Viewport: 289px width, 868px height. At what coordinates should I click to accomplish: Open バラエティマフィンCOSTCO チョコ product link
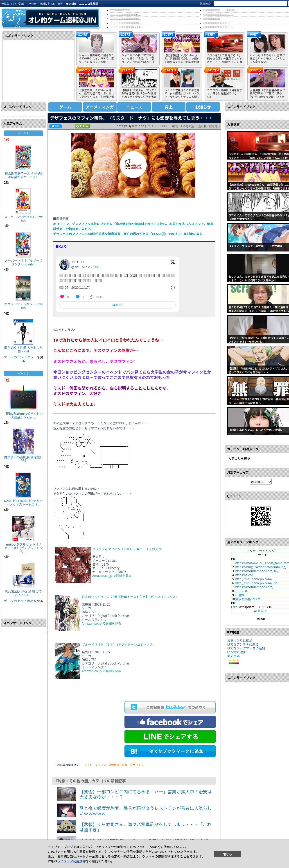coord(126,549)
